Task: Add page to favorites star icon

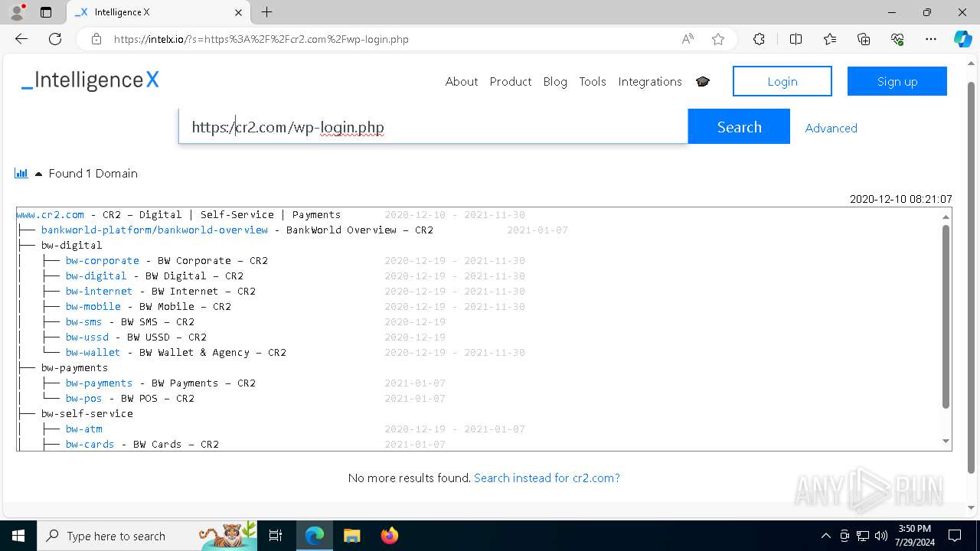Action: tap(718, 39)
